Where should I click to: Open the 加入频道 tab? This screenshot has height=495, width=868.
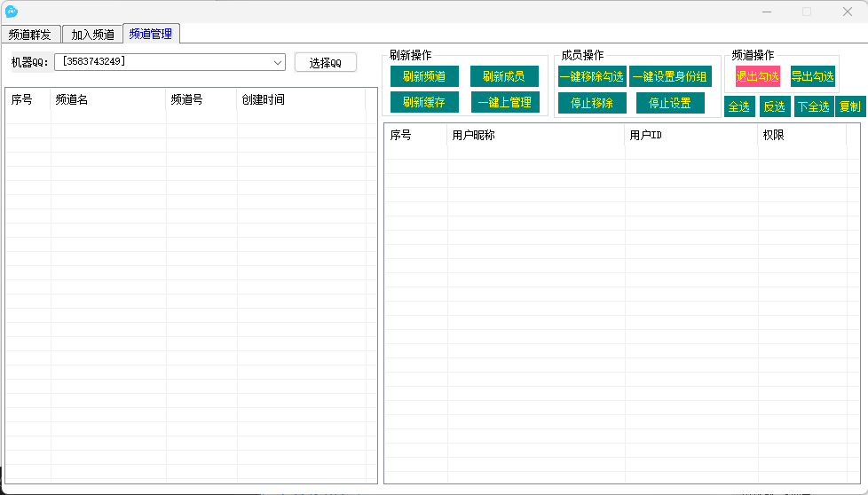click(x=92, y=35)
